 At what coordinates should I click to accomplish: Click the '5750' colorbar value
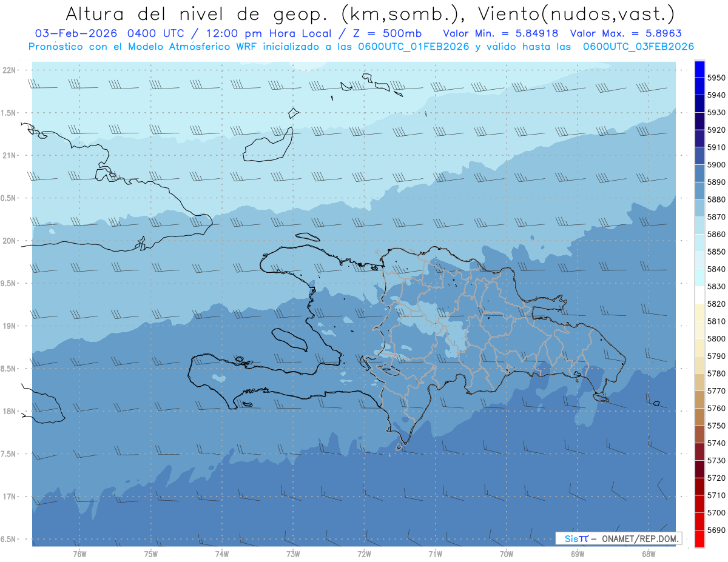pos(716,426)
